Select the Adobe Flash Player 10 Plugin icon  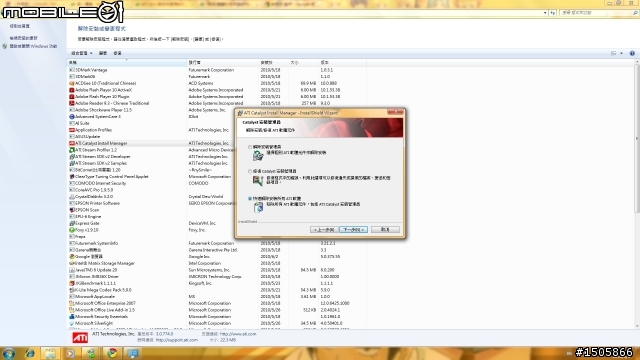coord(71,97)
